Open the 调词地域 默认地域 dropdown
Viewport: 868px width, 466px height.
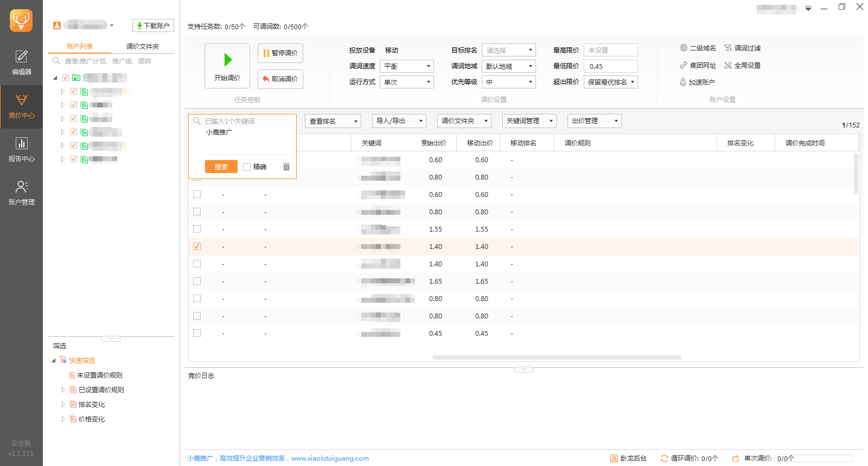click(509, 66)
